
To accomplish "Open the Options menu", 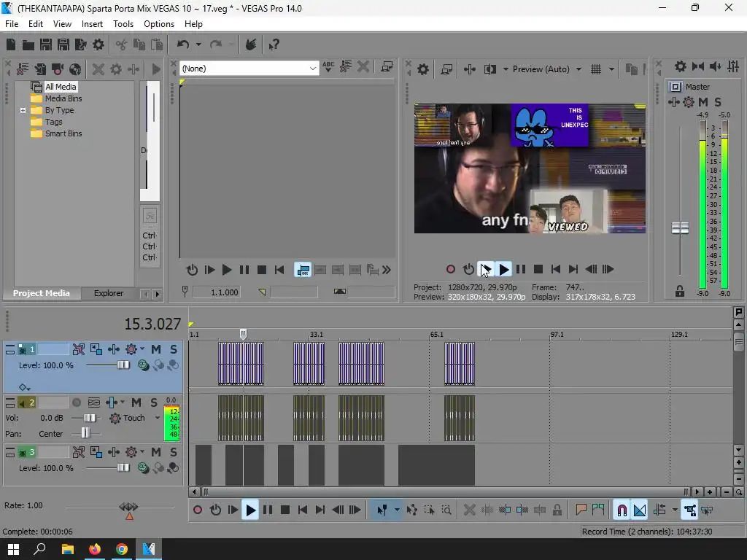I will point(159,24).
